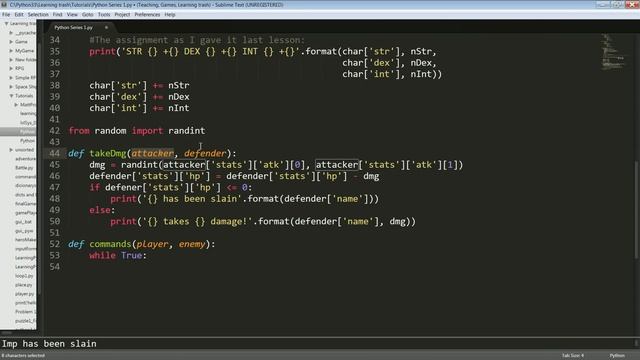640x360 pixels.
Task: Click 'nStr' on line 38
Action: [179, 85]
